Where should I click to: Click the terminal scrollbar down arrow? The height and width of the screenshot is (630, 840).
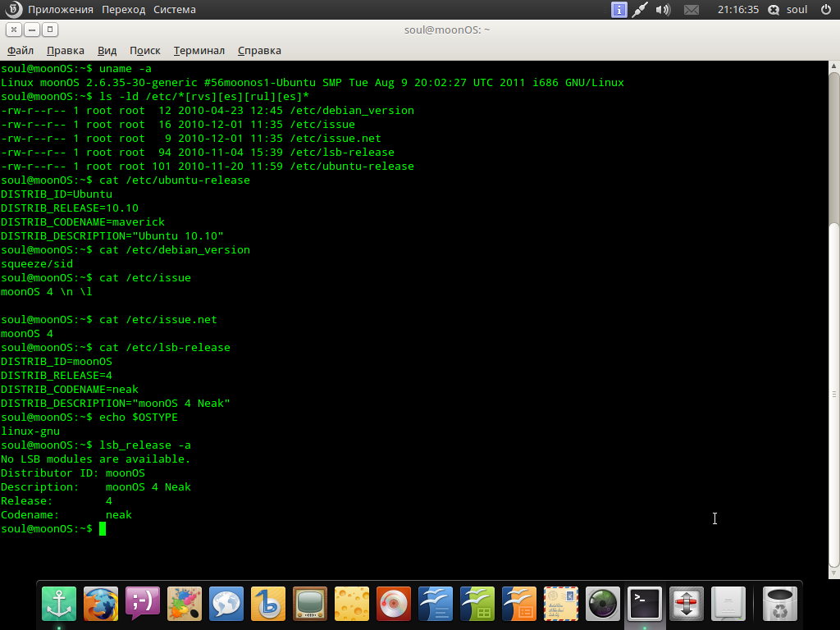(x=833, y=573)
